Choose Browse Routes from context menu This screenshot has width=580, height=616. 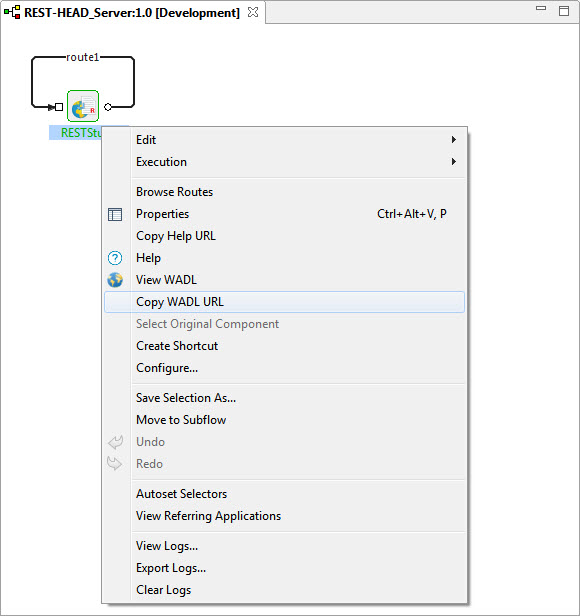pos(284,192)
